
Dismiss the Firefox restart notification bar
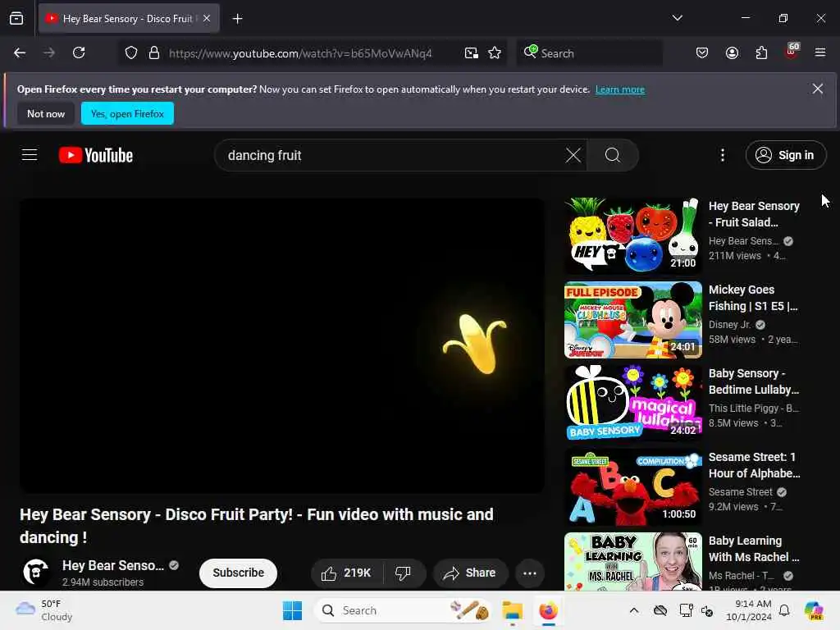pos(818,89)
